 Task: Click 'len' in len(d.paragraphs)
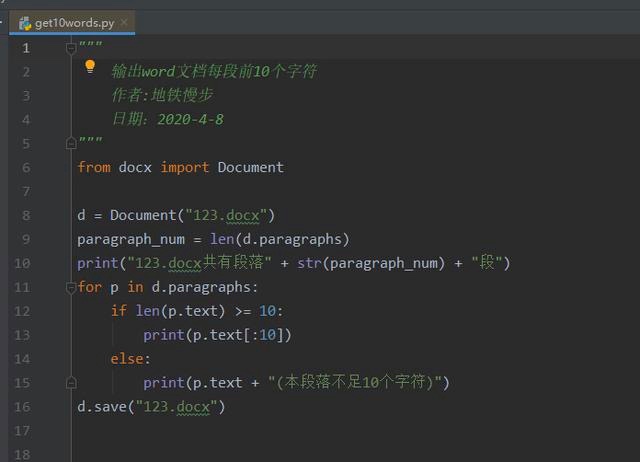pyautogui.click(x=222, y=239)
